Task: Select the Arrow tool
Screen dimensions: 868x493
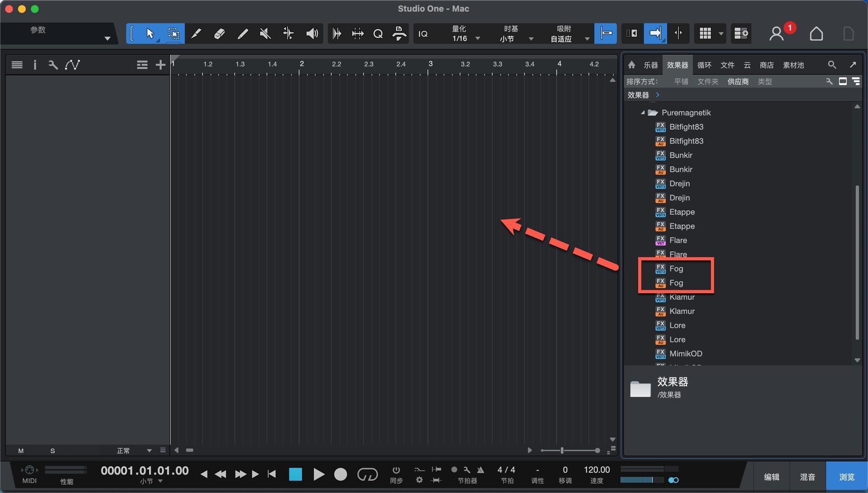Action: (150, 33)
